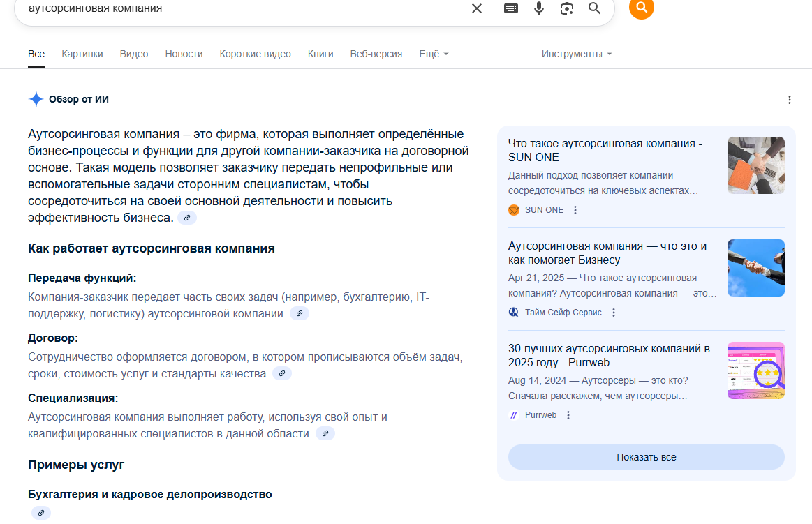
Task: Click snippet text starting 'Apr 21, 2025'
Action: [x=612, y=285]
